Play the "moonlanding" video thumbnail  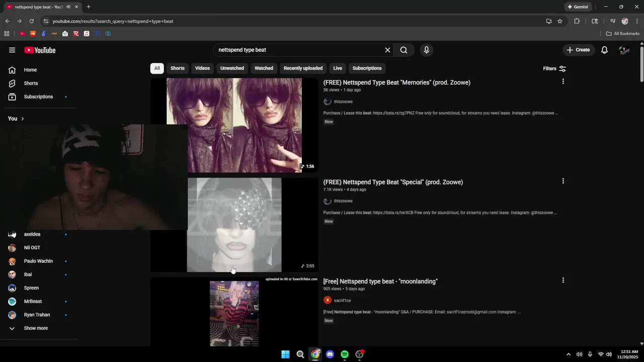pyautogui.click(x=234, y=313)
